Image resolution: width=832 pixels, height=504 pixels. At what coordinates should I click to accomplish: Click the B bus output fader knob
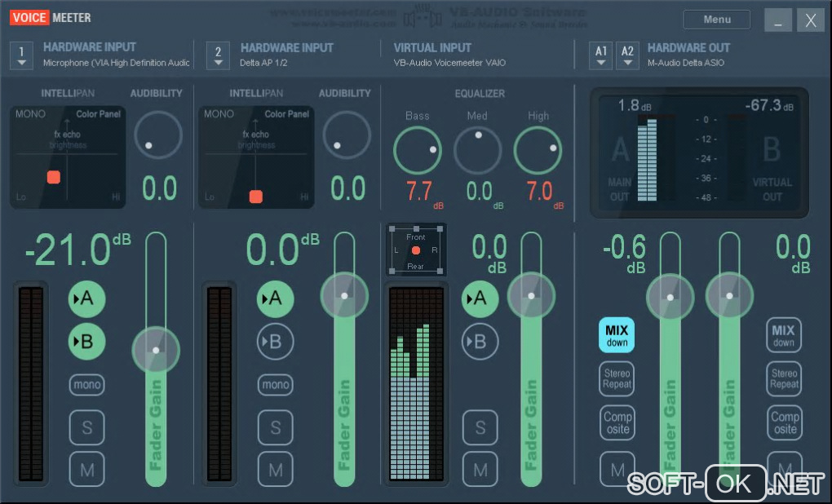[729, 296]
